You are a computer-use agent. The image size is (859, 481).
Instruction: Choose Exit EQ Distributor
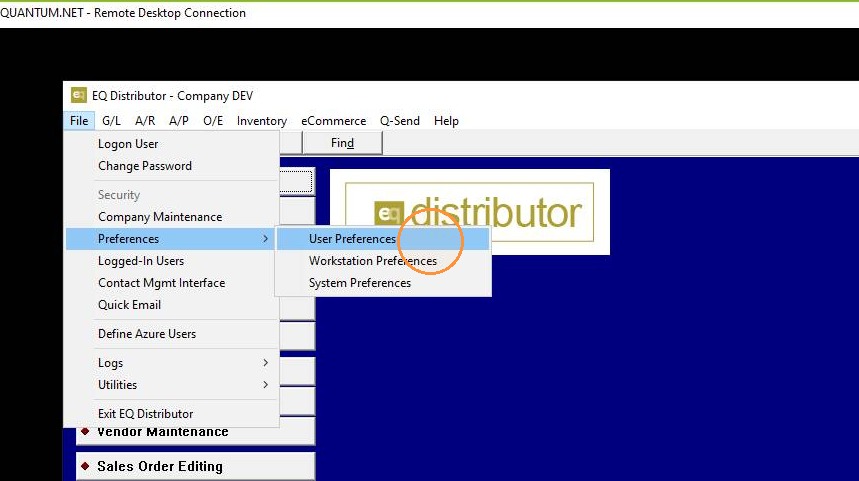171,414
